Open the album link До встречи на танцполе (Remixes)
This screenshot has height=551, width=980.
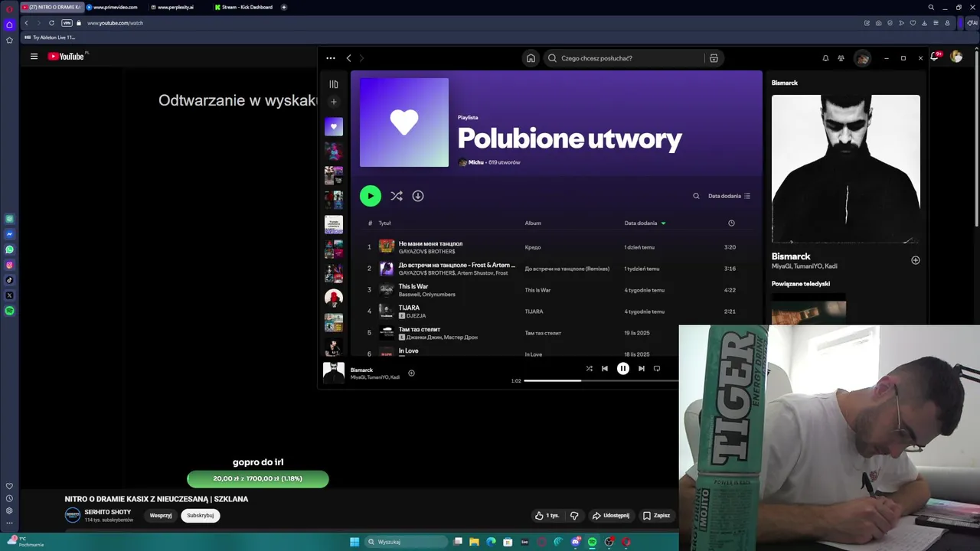point(567,269)
